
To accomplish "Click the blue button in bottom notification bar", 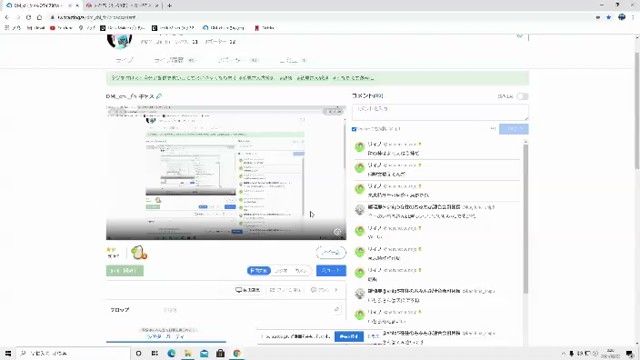I will coord(349,336).
